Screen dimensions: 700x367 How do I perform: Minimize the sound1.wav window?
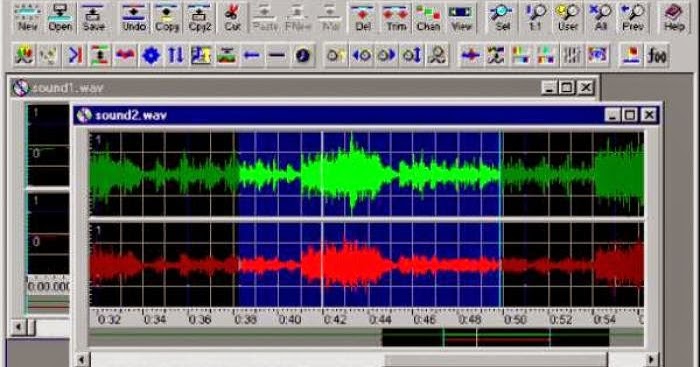pyautogui.click(x=550, y=88)
